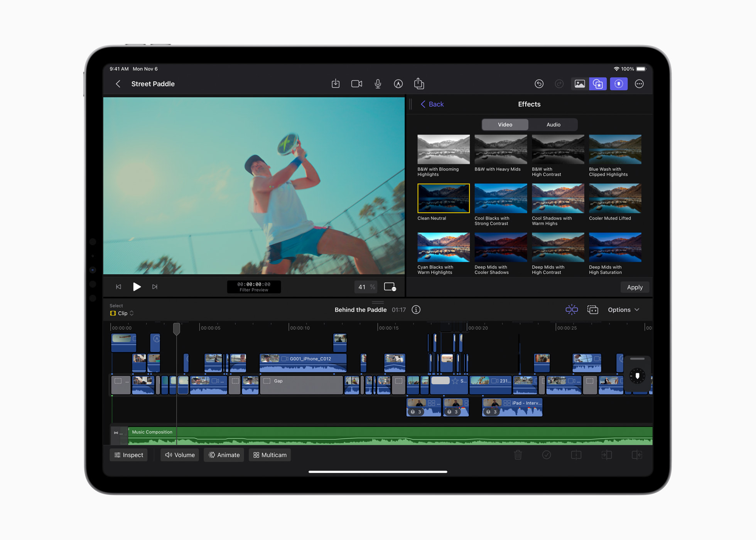This screenshot has width=756, height=540.
Task: Open the Select Clip dropdown
Action: pyautogui.click(x=122, y=313)
